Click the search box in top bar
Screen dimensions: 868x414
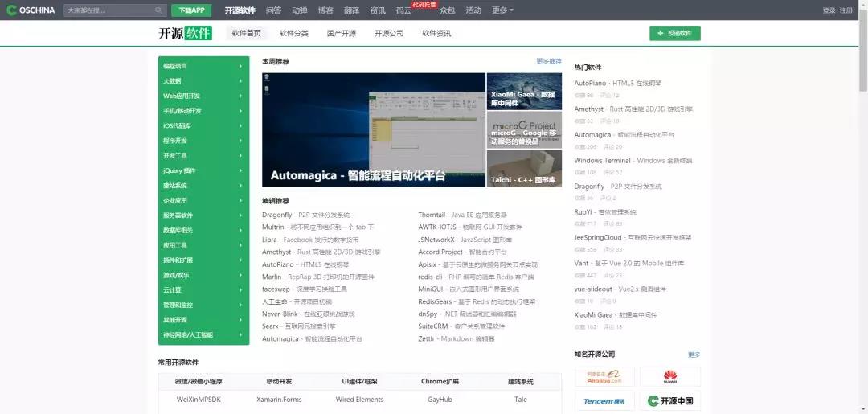[x=115, y=10]
